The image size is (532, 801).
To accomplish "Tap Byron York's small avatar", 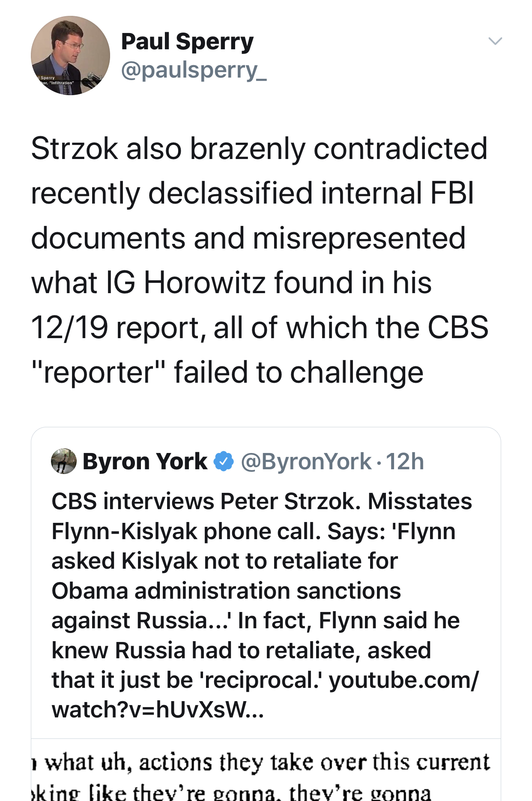I will [x=64, y=461].
